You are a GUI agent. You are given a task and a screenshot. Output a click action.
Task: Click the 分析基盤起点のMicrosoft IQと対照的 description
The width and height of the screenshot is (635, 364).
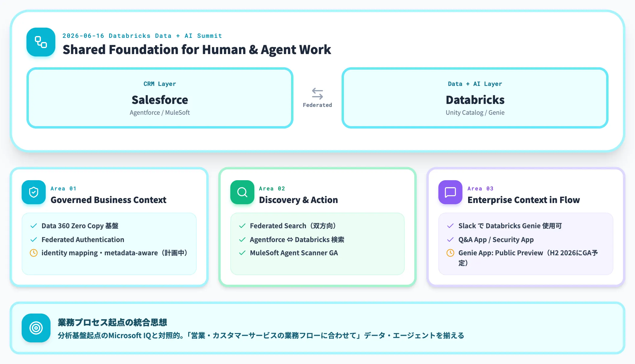[261, 335]
